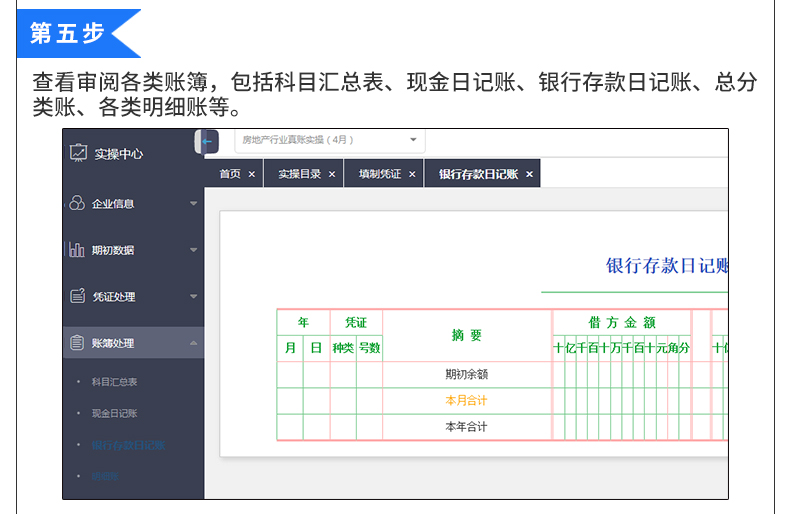Close the 首页 tab
790x514 pixels.
coord(252,174)
